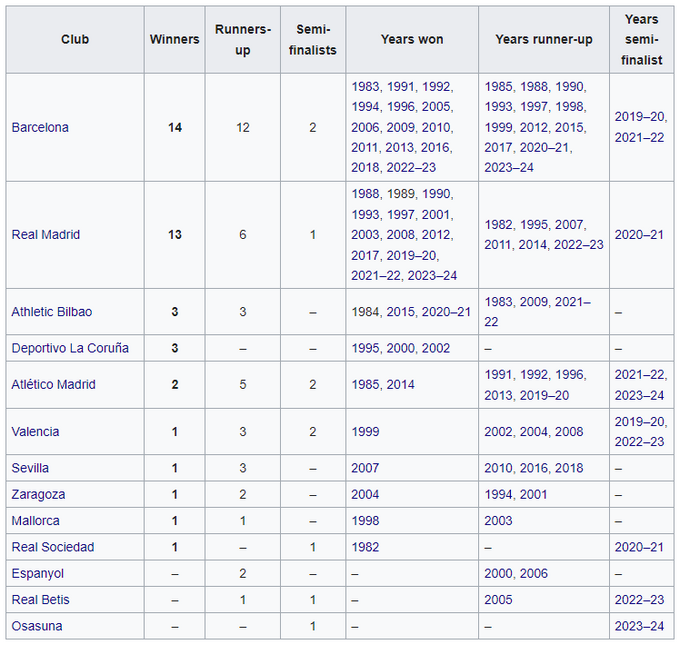Click the Real Sociedad club link

52,547
